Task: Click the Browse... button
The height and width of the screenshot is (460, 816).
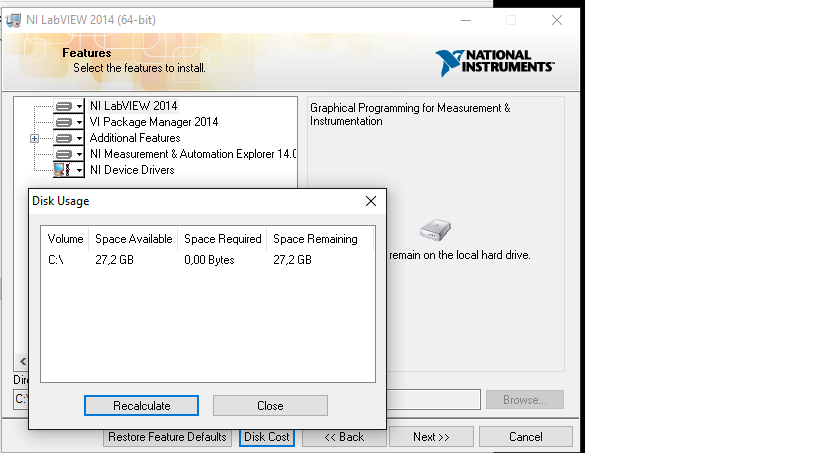Action: [x=525, y=400]
